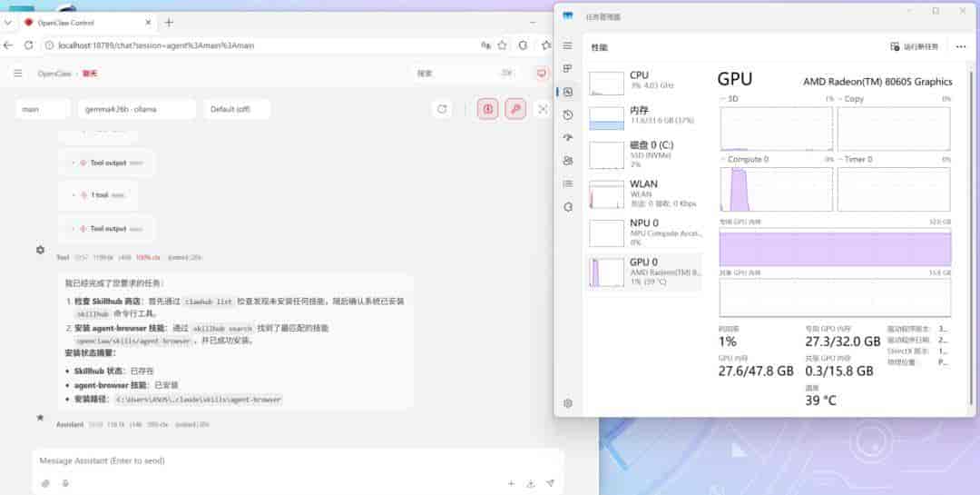Screen dimensions: 980x495
Task: Select NPU 0 in performance list
Action: 644,233
